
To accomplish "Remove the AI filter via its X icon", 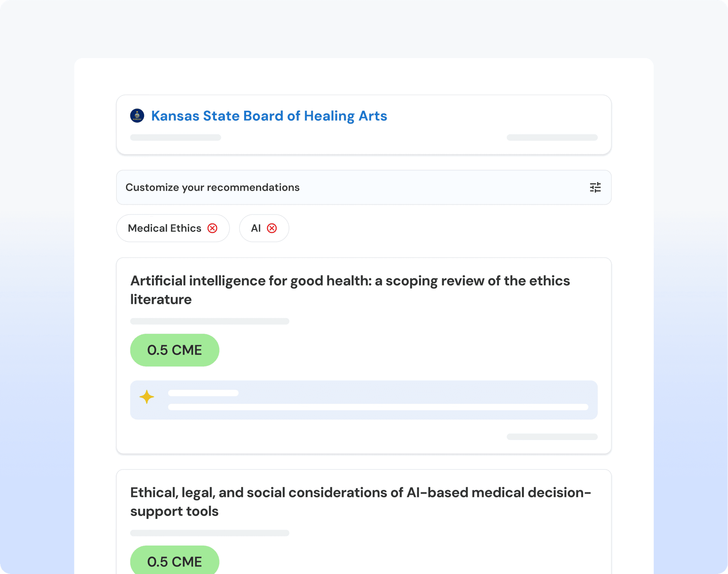I will coord(272,228).
